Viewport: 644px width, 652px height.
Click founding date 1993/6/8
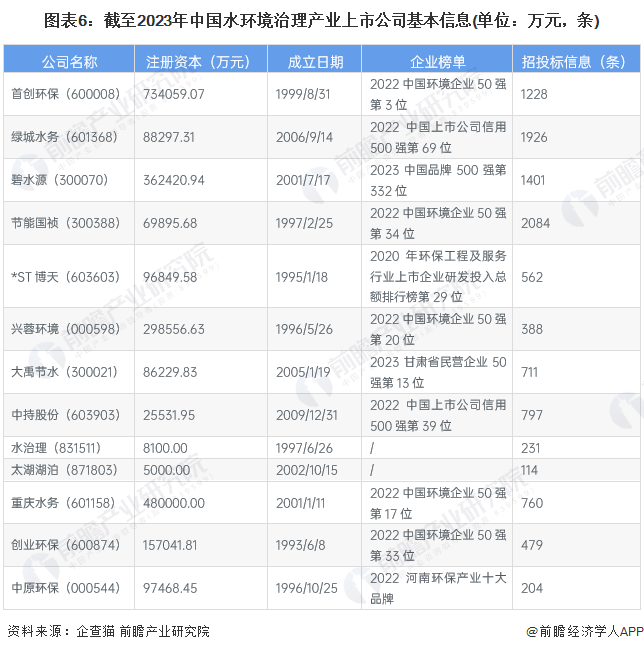click(300, 545)
